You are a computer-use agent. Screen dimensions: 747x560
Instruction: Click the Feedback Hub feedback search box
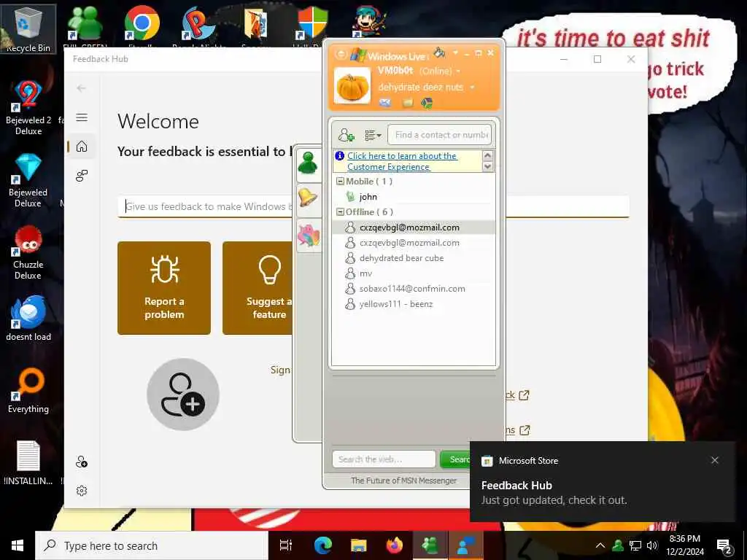pos(205,206)
